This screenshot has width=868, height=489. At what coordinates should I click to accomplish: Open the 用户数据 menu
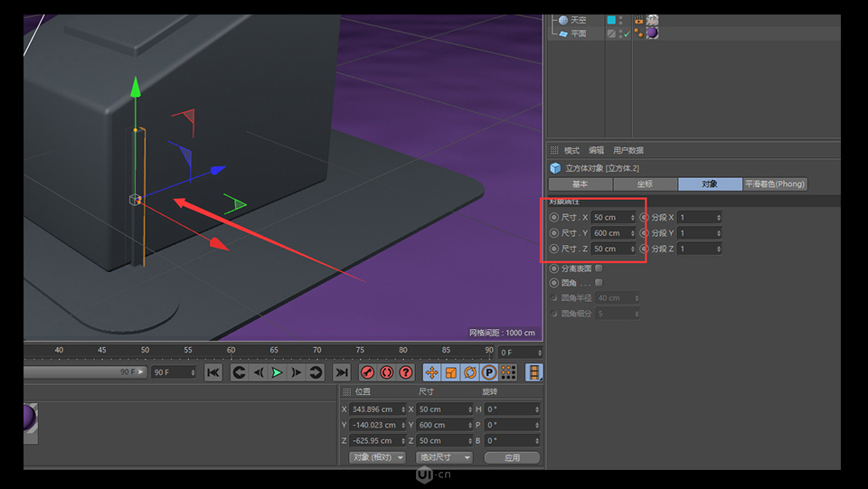click(628, 150)
